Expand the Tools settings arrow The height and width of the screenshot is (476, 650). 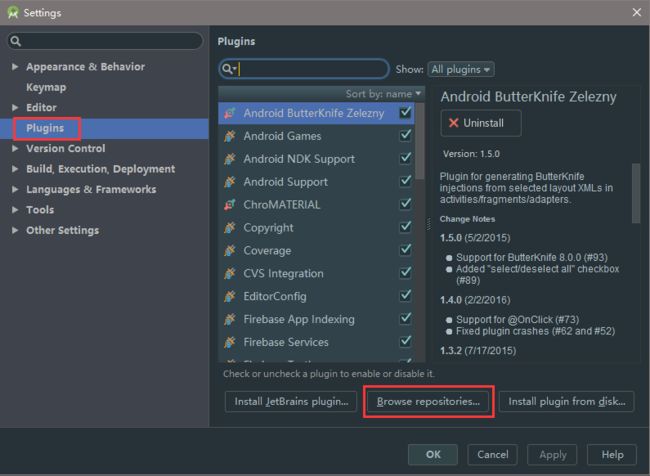15,209
